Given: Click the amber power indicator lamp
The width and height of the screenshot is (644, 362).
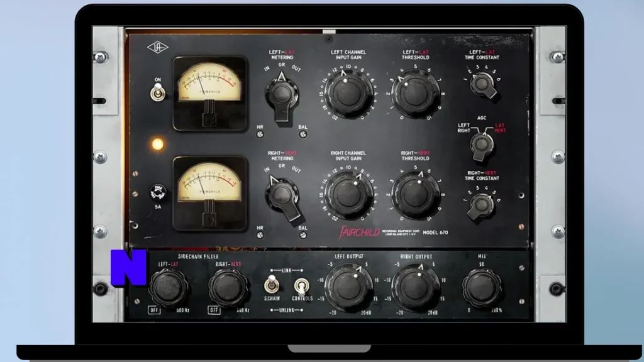Looking at the screenshot, I should pos(158,144).
